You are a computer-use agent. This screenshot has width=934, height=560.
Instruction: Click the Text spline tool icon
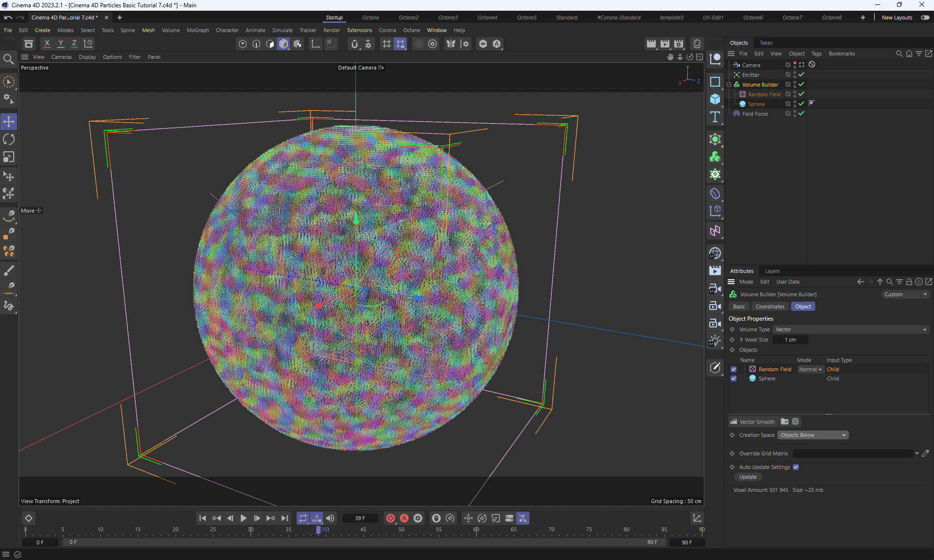(x=715, y=117)
